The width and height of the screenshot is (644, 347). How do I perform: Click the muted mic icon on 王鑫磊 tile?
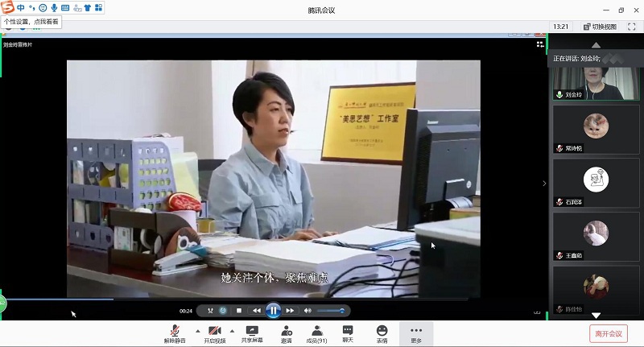click(559, 255)
